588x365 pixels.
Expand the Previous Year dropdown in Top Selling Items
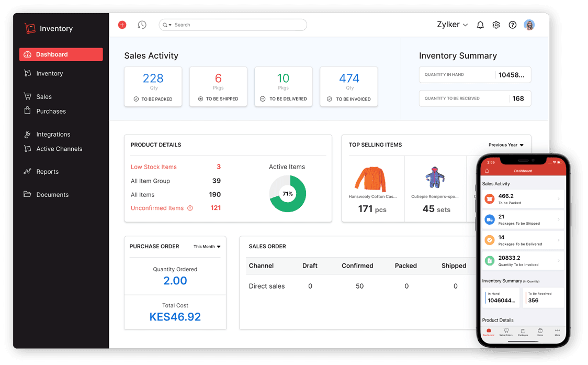505,145
